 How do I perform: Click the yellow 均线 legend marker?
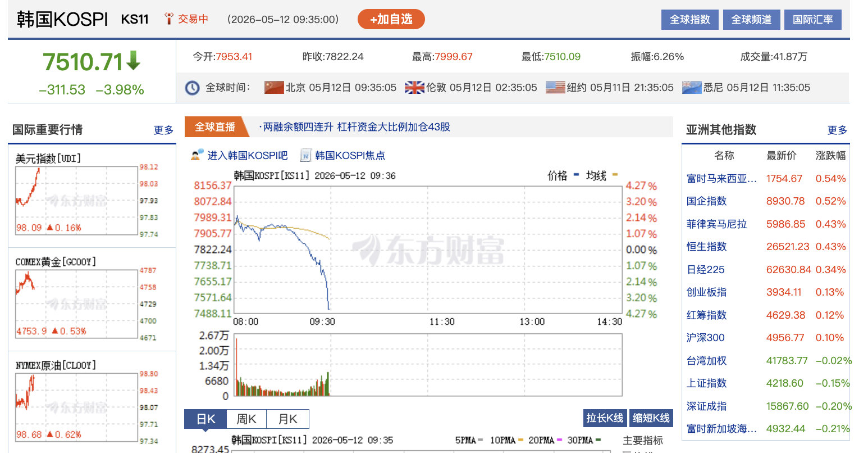[x=615, y=175]
